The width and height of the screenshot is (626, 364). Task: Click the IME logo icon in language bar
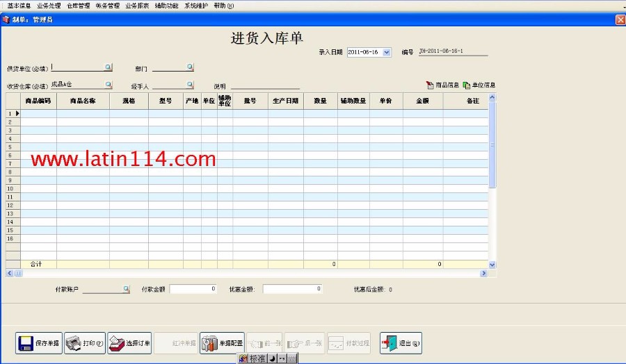(x=243, y=358)
